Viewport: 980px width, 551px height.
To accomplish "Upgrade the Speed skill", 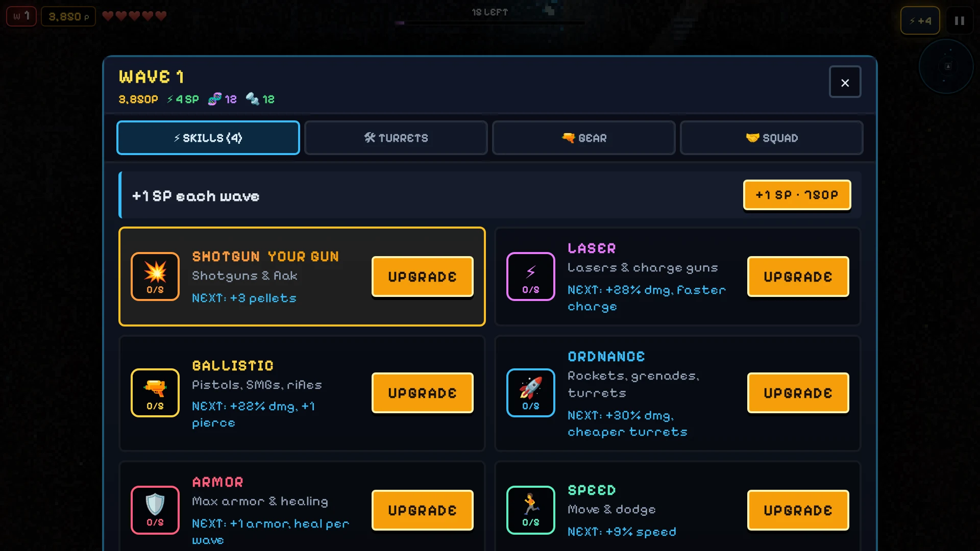I will pos(798,510).
